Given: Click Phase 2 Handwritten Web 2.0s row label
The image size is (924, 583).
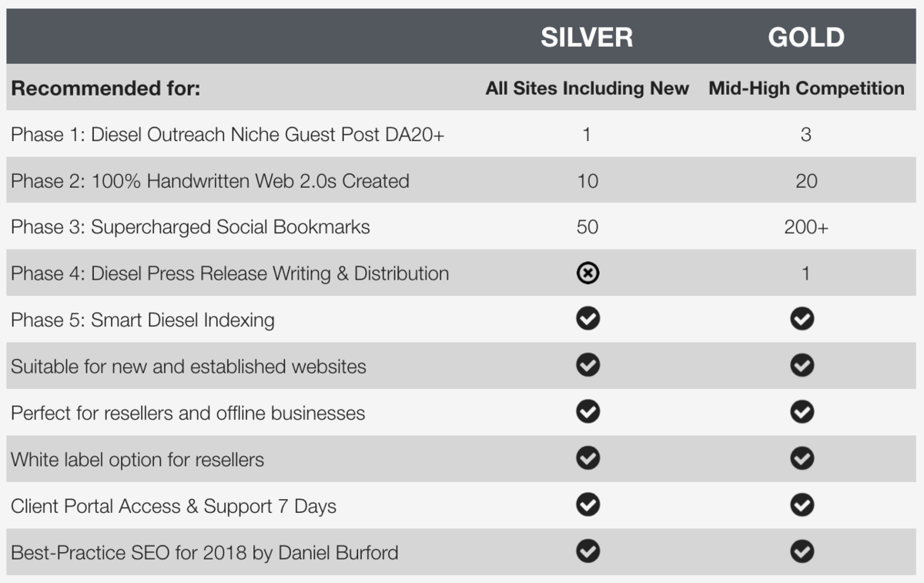Looking at the screenshot, I should (x=210, y=181).
